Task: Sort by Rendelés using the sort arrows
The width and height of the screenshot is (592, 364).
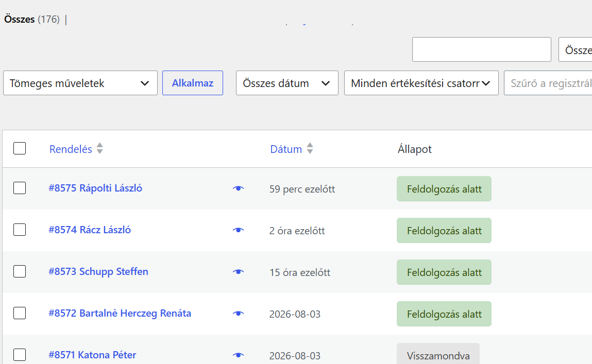Action: pyautogui.click(x=99, y=148)
